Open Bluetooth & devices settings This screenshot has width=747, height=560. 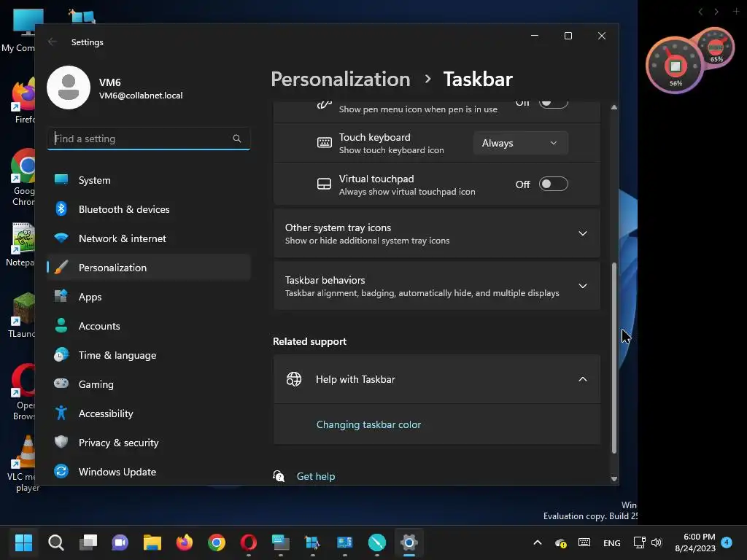149,209
